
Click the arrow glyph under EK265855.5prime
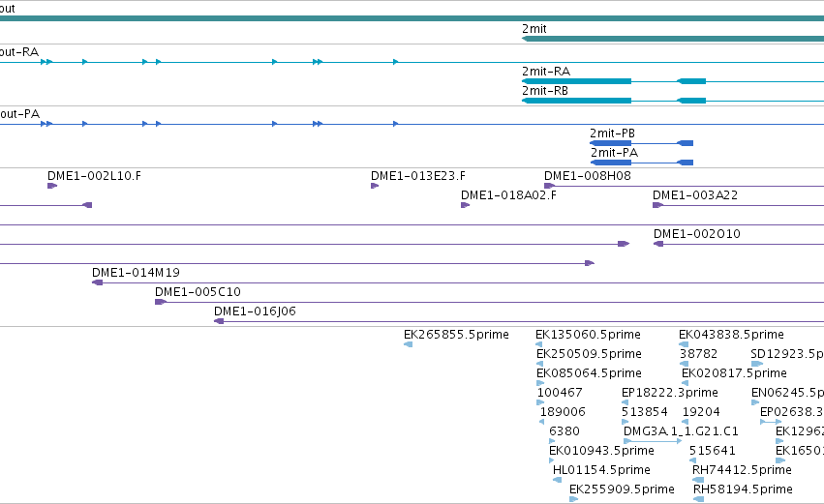click(408, 344)
